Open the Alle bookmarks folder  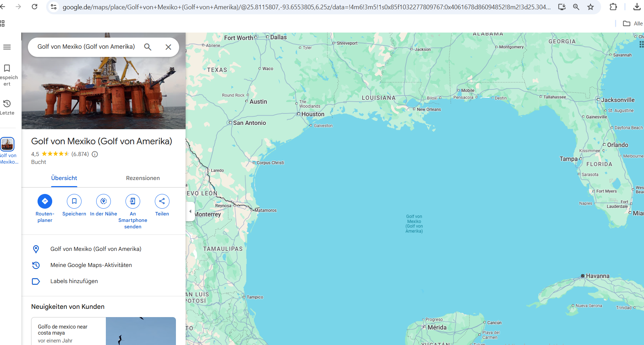tap(633, 24)
